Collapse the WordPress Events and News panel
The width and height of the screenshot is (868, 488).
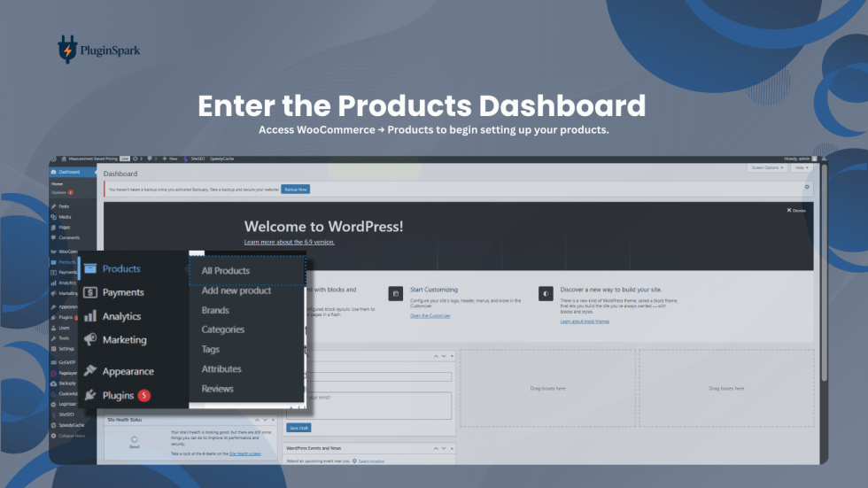point(452,448)
